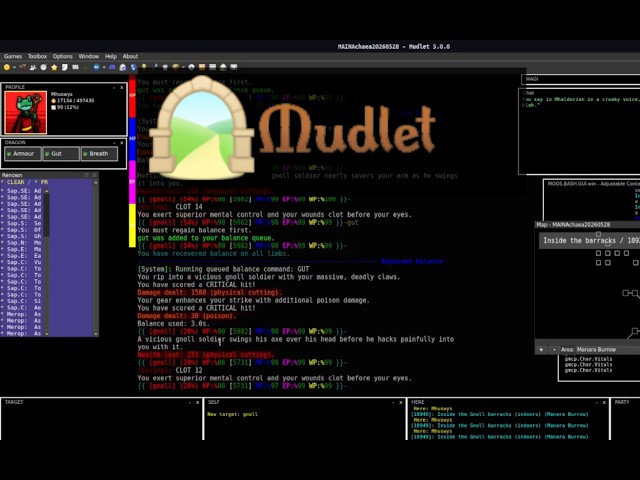Click the yellow WP gauge bar
This screenshot has width=640, height=480.
point(132,225)
